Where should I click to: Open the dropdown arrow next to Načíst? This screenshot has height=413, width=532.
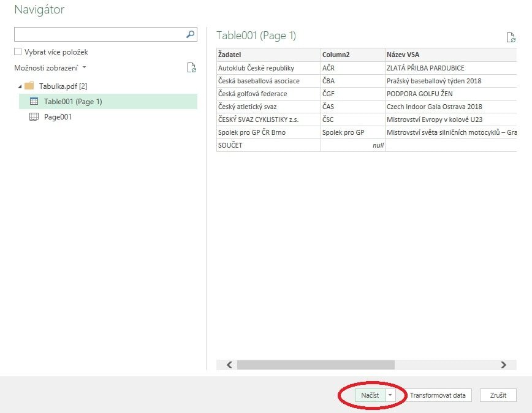point(390,395)
